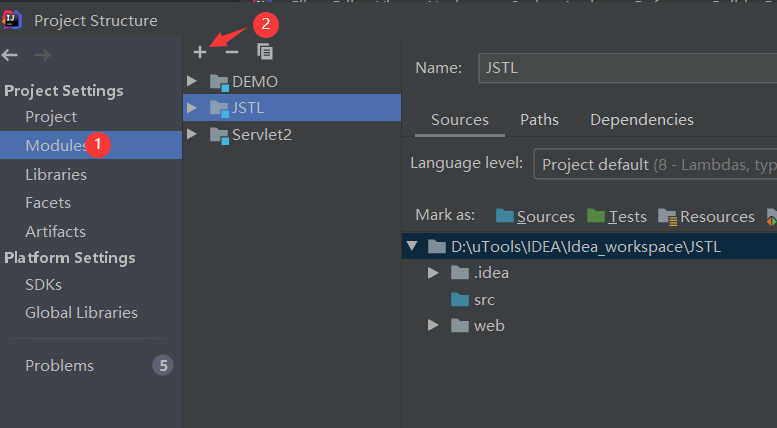Switch to the Sources tab
This screenshot has height=428, width=777.
[460, 120]
